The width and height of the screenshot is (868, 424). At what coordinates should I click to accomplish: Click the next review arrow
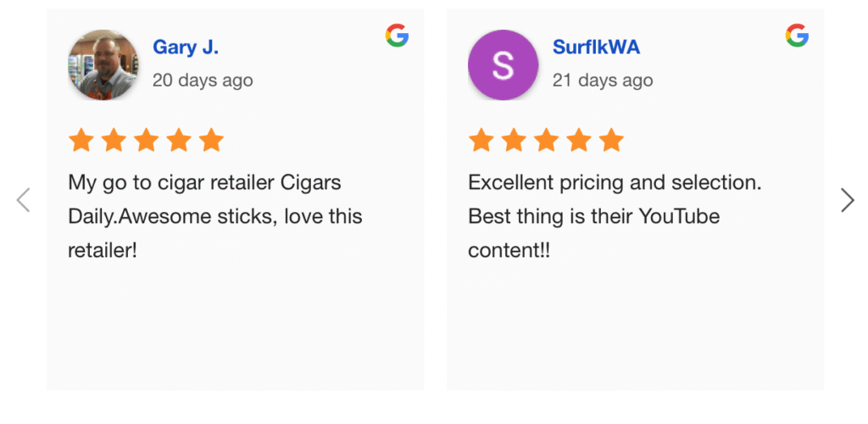847,200
